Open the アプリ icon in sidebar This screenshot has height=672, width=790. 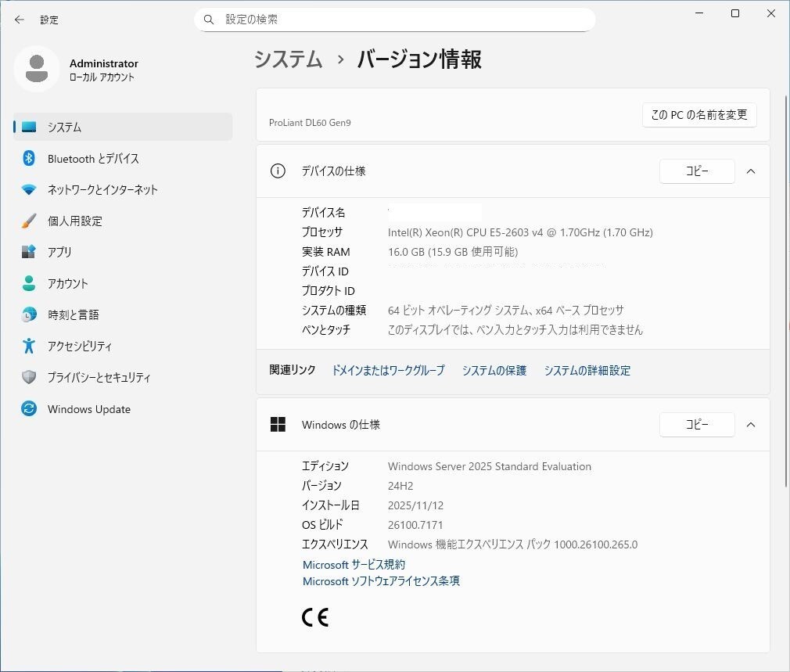(x=29, y=252)
